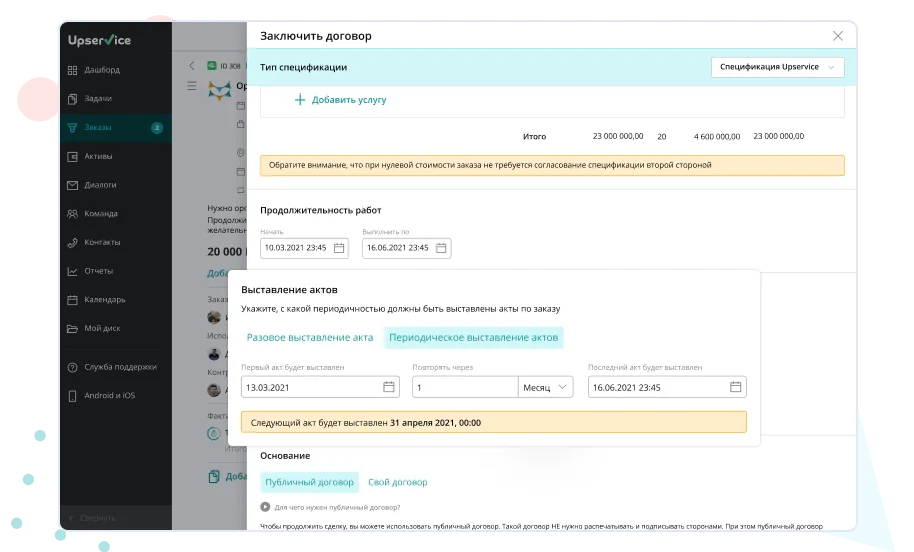Screen dimensions: 914x552
Task: Click the Активы icon in sidebar
Action: coord(72,156)
